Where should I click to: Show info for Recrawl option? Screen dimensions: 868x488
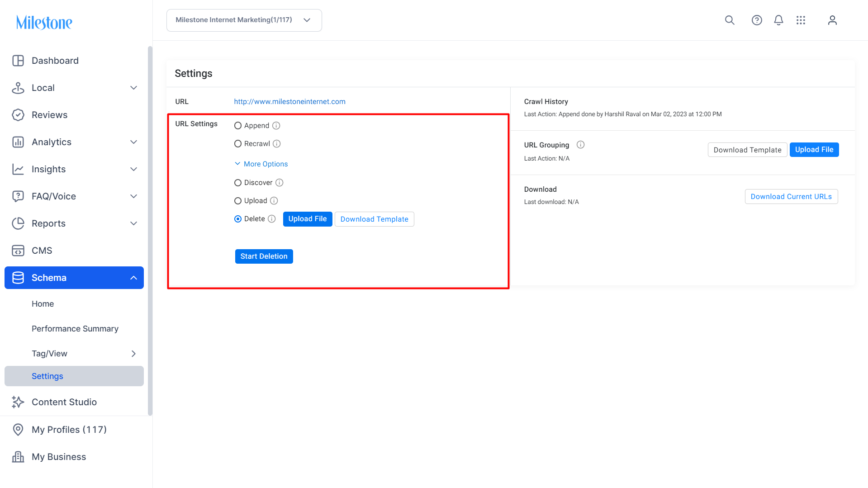[277, 144]
